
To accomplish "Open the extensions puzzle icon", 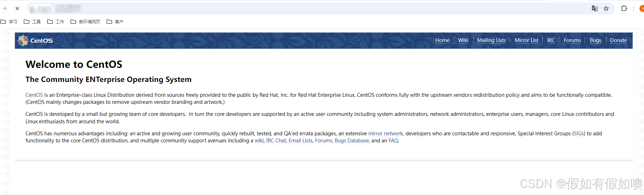I will click(x=624, y=8).
